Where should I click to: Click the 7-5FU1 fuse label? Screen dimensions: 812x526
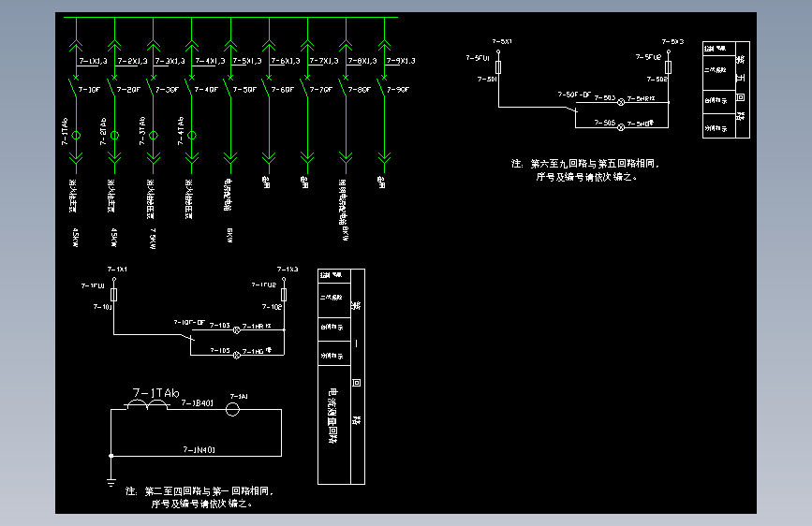[478, 58]
